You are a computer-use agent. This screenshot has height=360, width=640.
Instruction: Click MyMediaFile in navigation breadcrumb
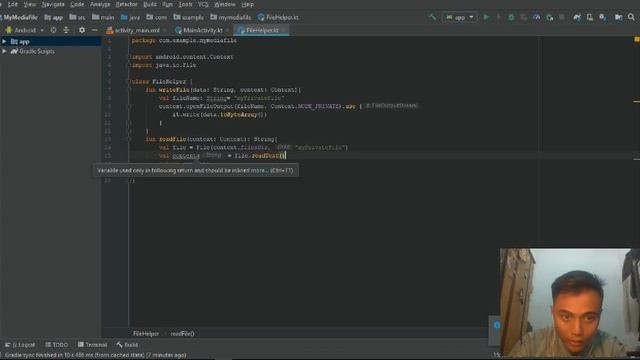tap(20, 17)
